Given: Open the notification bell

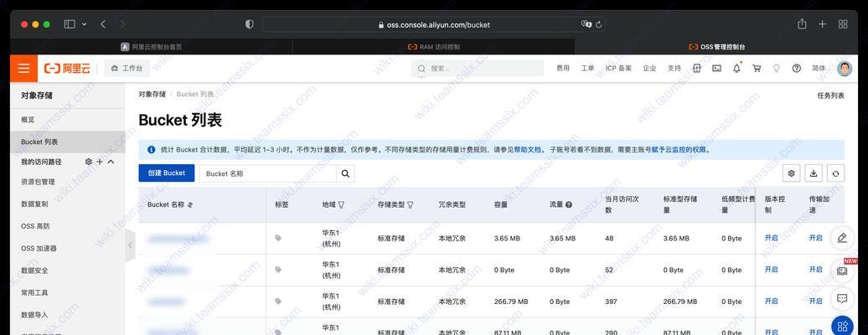Looking at the screenshot, I should (x=736, y=69).
